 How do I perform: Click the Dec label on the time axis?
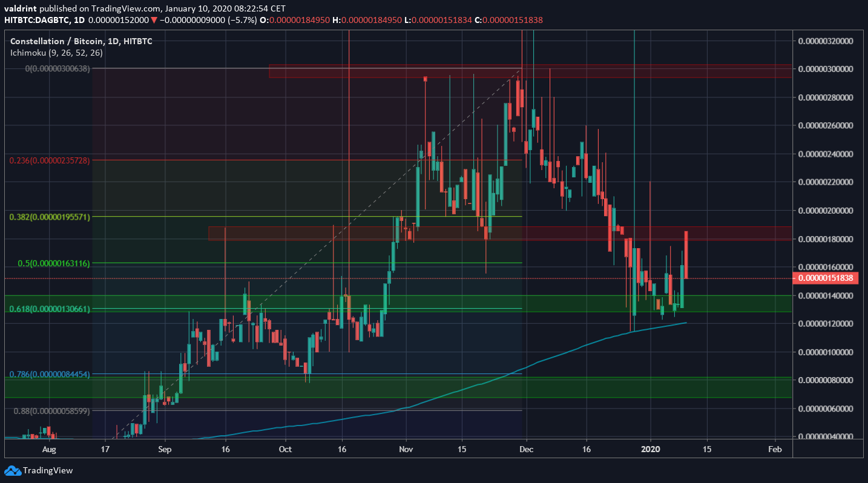click(x=526, y=450)
